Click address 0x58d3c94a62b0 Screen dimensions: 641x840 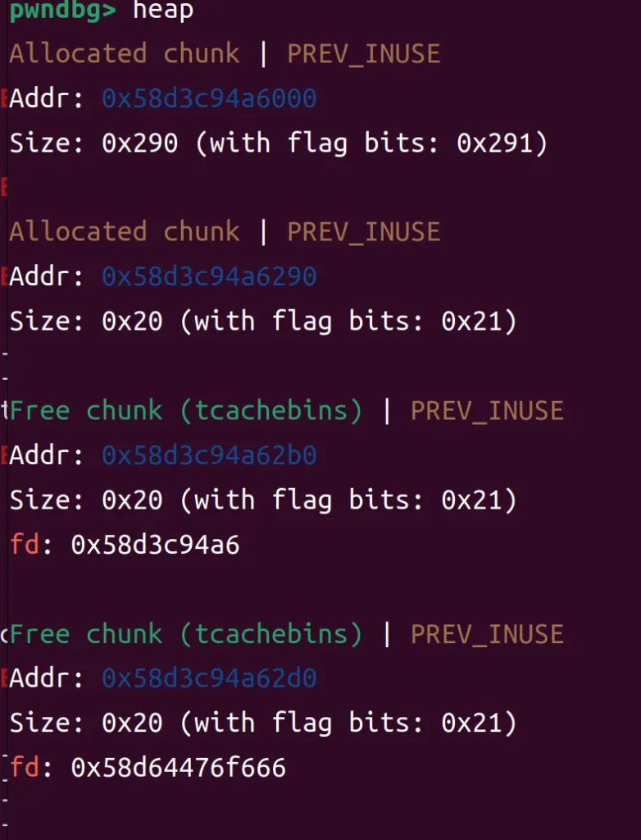[x=209, y=455]
